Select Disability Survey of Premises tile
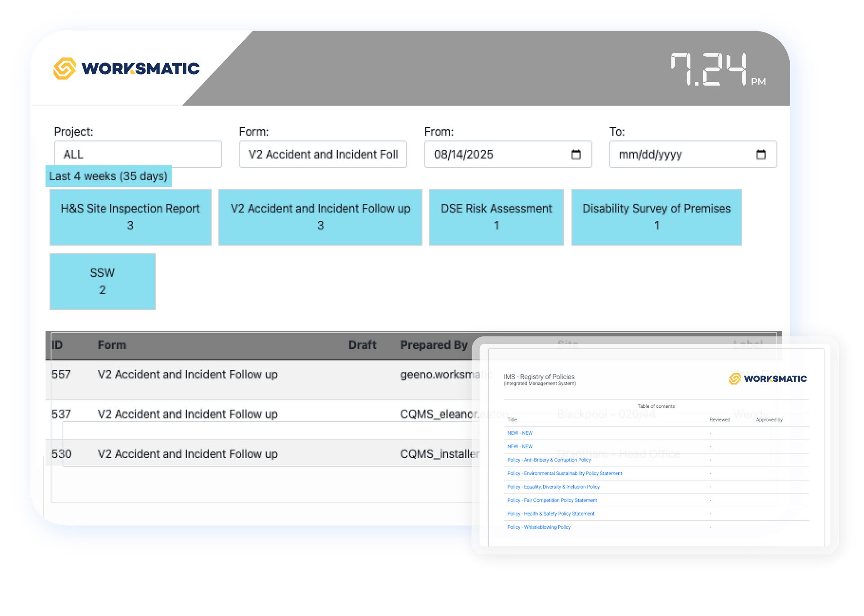 656,217
